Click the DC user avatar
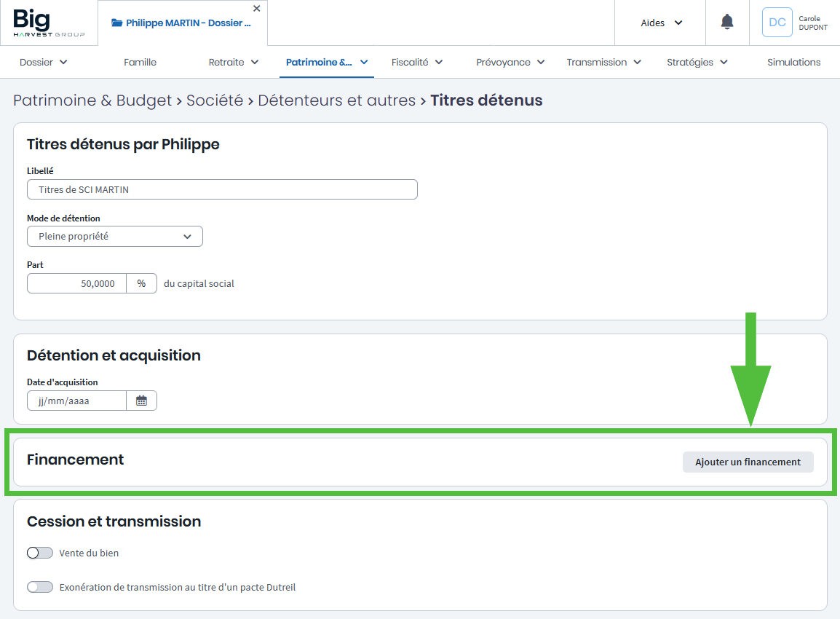This screenshot has width=840, height=619. click(777, 23)
